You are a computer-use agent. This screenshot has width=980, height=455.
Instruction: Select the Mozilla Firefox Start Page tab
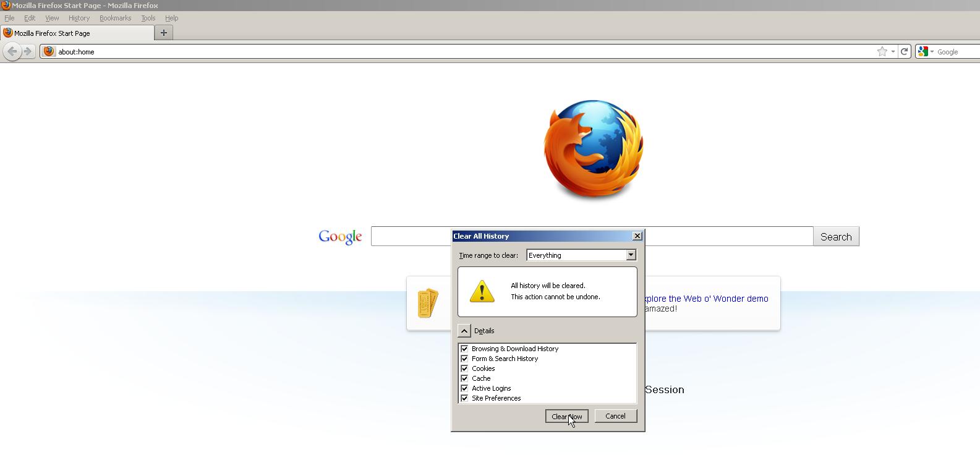(77, 33)
